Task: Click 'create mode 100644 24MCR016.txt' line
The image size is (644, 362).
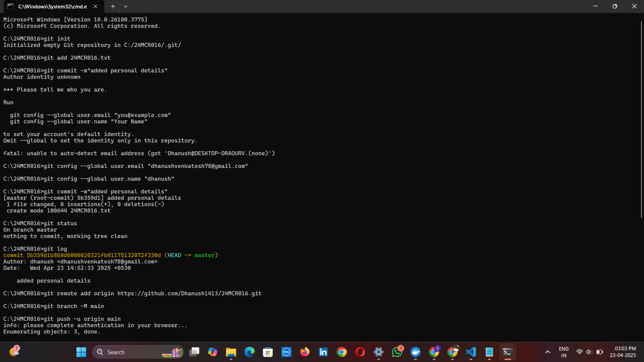Action: (x=59, y=211)
